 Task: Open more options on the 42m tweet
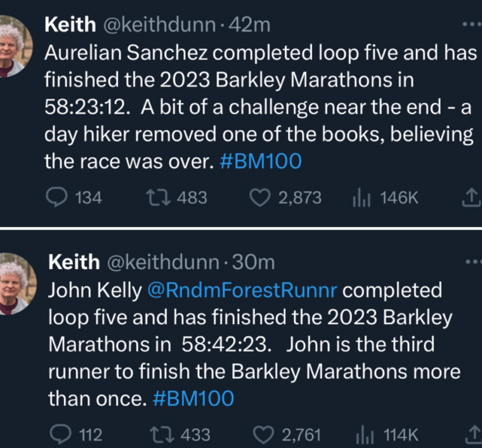pos(472,24)
